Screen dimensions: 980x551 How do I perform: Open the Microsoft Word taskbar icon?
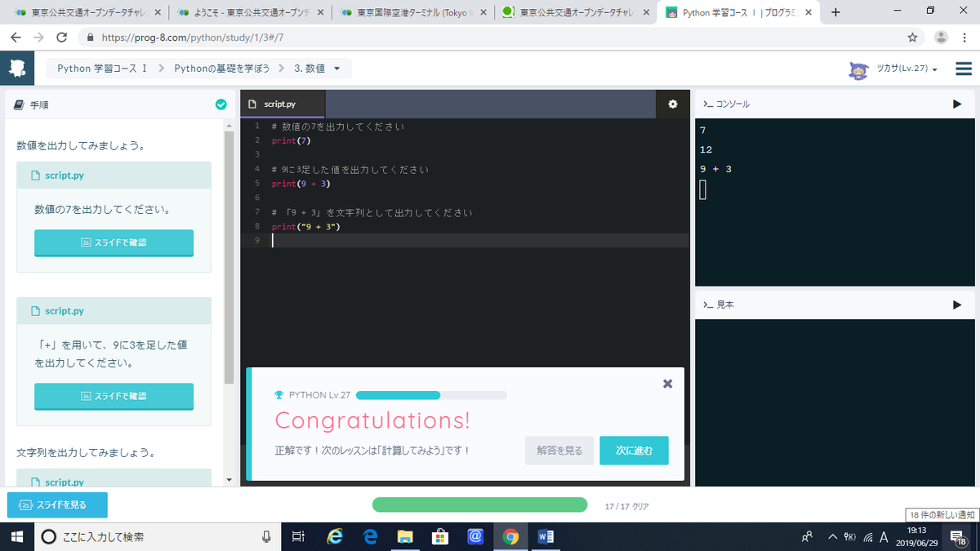tap(546, 536)
